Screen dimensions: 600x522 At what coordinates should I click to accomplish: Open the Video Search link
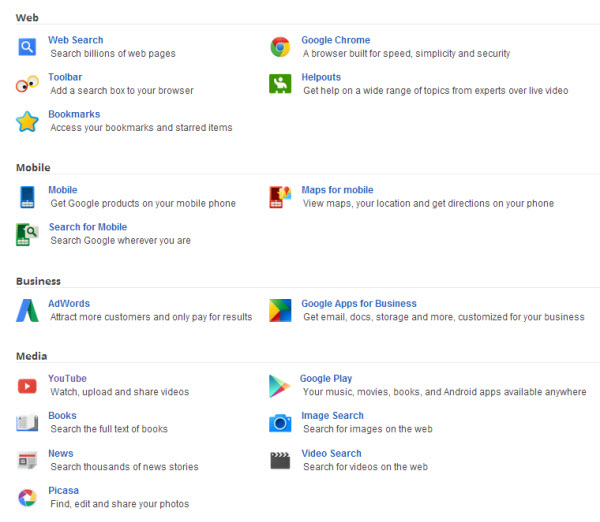(x=331, y=453)
